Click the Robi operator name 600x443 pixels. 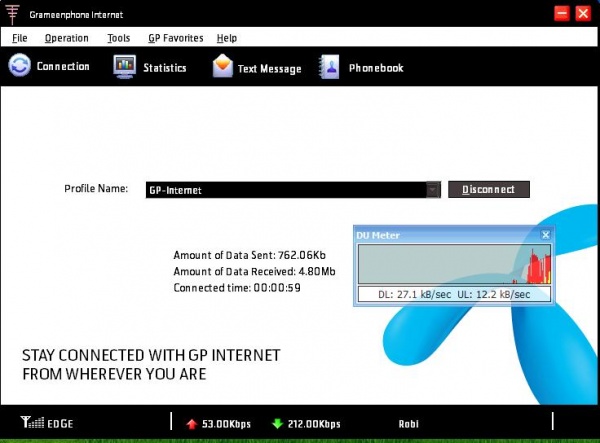pyautogui.click(x=408, y=424)
